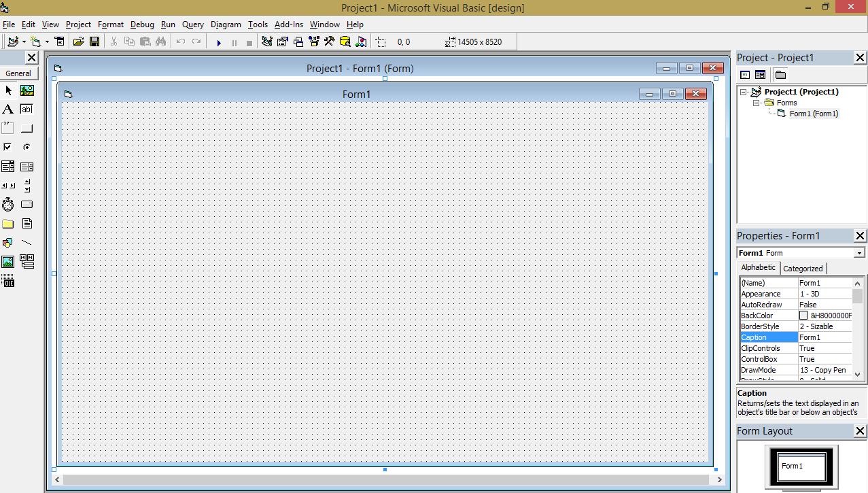Screen dimensions: 868x493
Task: Click the General tab of the toolbox
Action: [18, 73]
